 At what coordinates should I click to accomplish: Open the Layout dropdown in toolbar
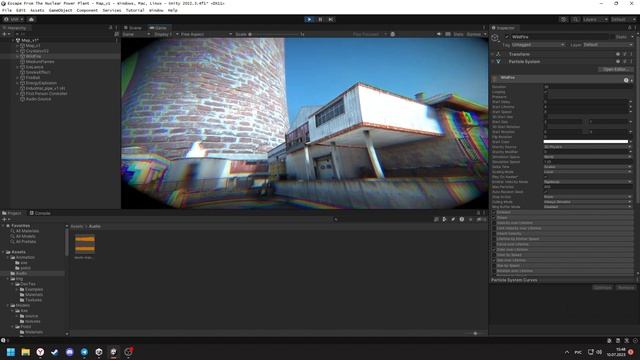[x=624, y=19]
